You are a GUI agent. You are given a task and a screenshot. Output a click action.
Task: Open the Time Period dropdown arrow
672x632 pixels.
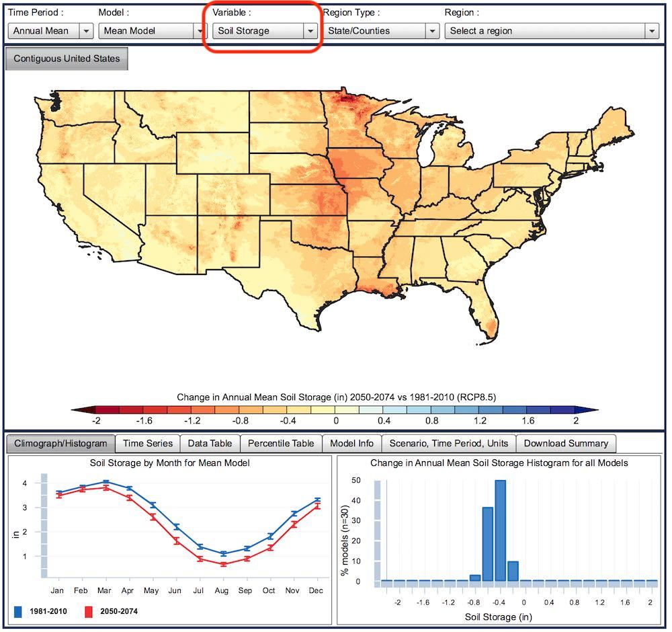pos(86,31)
